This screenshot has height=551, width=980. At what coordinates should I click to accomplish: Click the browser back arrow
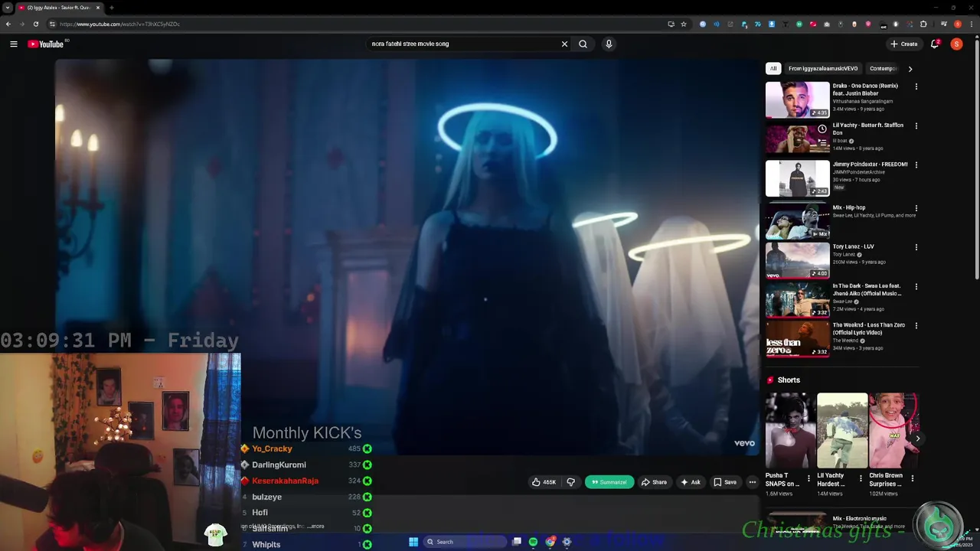point(8,24)
